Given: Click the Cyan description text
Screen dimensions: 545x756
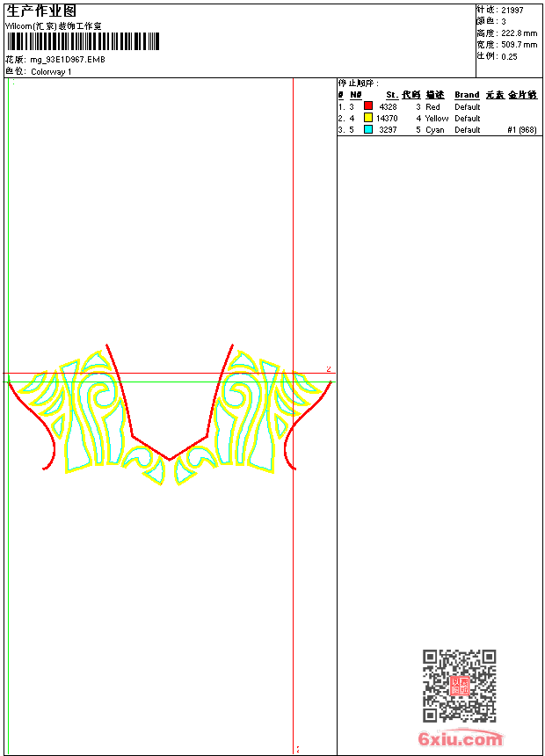Looking at the screenshot, I should pyautogui.click(x=435, y=130).
